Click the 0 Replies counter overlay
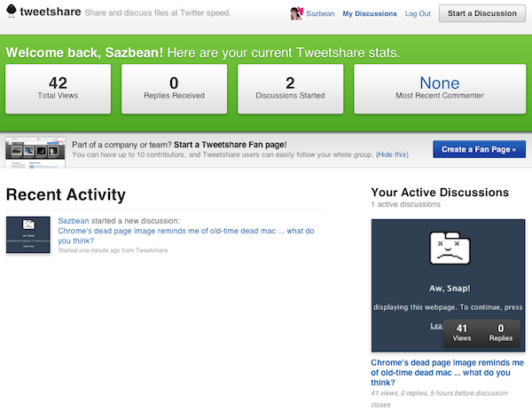532x411 pixels. click(501, 333)
